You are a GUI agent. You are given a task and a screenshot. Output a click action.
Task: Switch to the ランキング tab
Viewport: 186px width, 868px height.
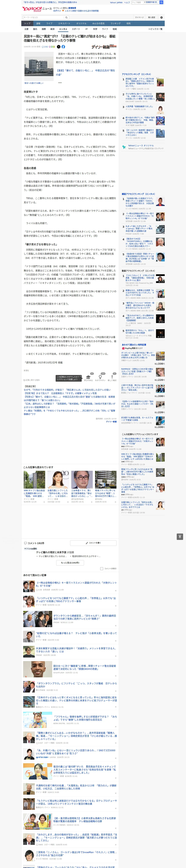[x=115, y=24]
